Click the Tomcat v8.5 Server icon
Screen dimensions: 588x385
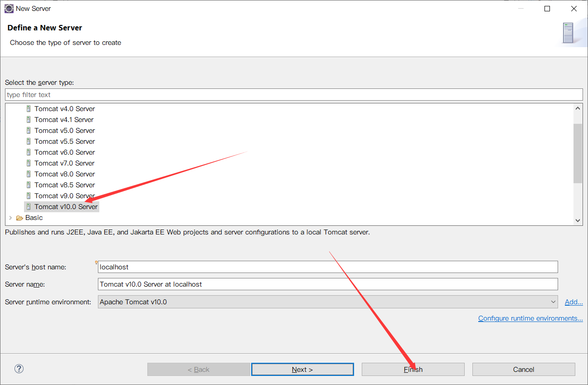point(29,185)
